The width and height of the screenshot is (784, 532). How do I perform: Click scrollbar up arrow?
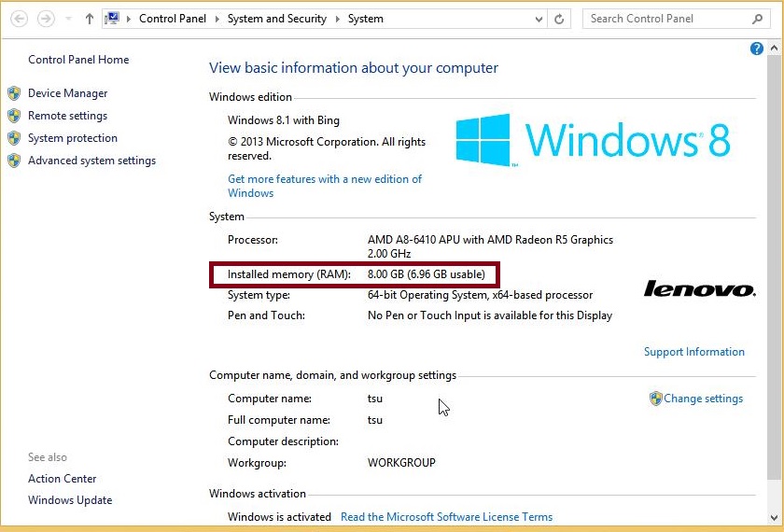(x=774, y=49)
